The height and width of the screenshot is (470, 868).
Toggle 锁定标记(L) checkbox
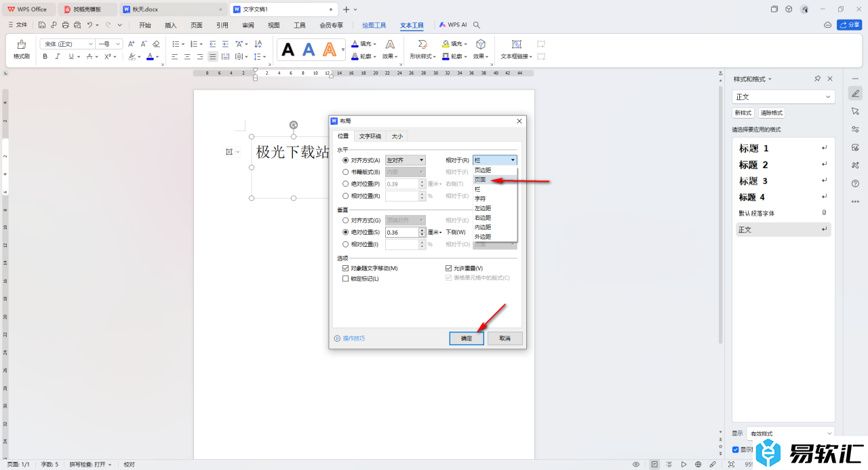[346, 279]
